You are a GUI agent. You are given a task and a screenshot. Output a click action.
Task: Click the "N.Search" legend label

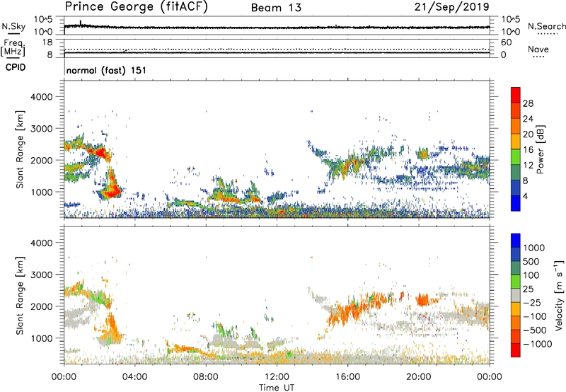tap(546, 26)
